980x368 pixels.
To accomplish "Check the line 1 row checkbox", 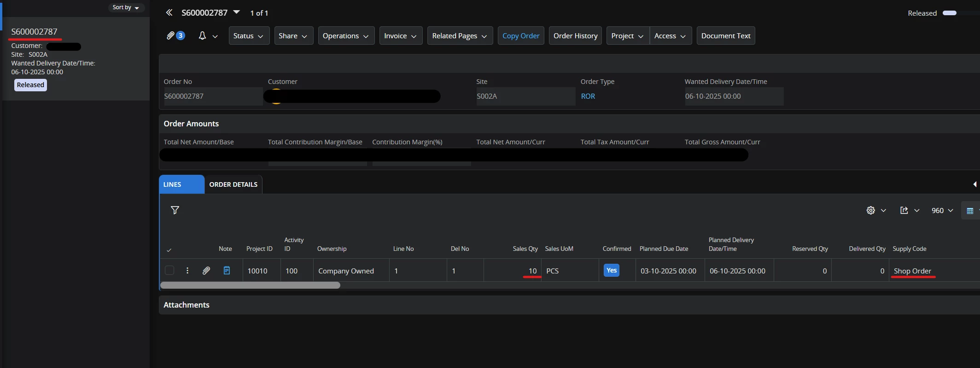I will point(169,271).
